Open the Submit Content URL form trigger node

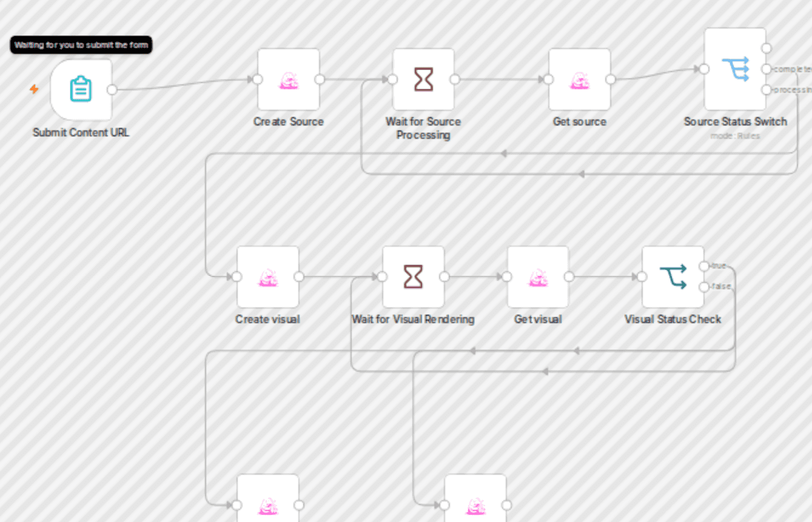point(81,90)
